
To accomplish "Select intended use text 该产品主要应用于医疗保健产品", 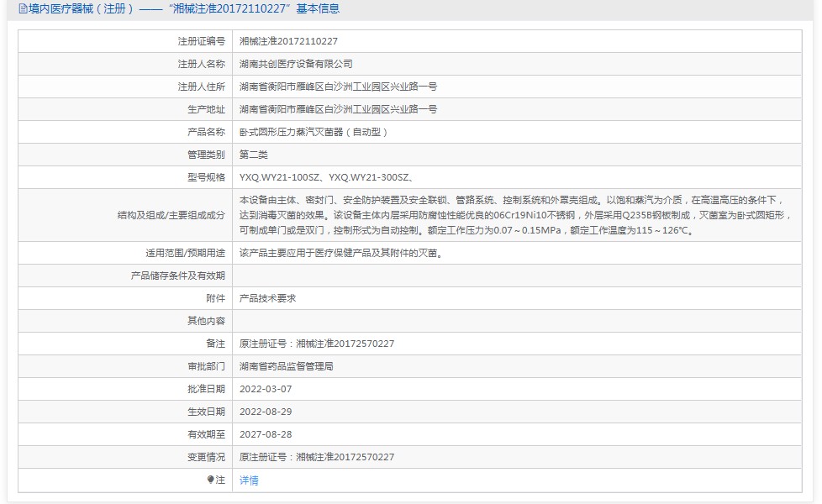I will pyautogui.click(x=340, y=253).
